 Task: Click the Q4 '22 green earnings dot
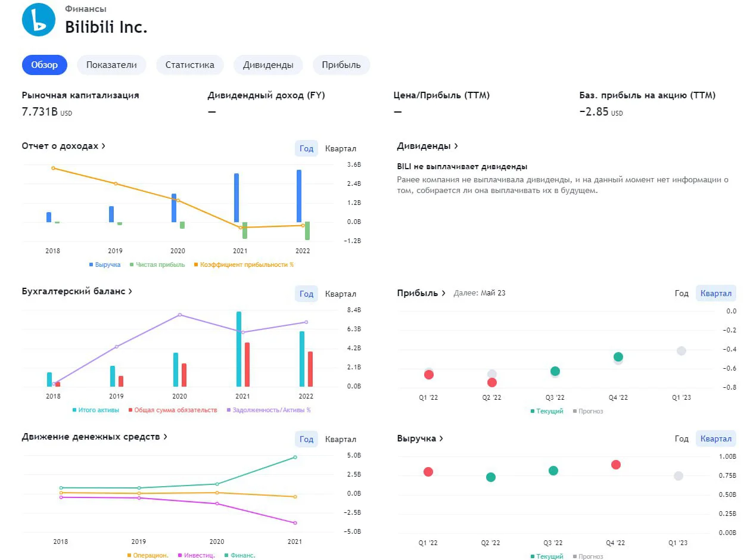pyautogui.click(x=618, y=357)
